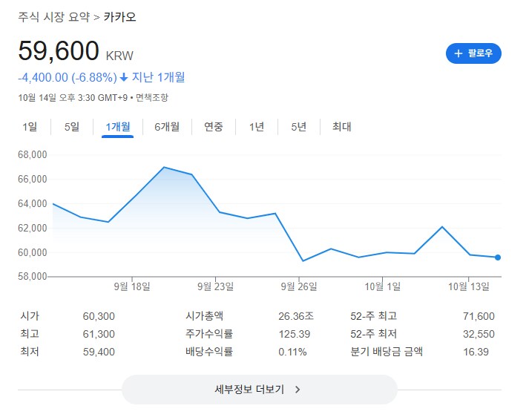Viewport: 529px width, 420px height.
Task: Switch to the 연중 year-to-date tab
Action: point(214,127)
